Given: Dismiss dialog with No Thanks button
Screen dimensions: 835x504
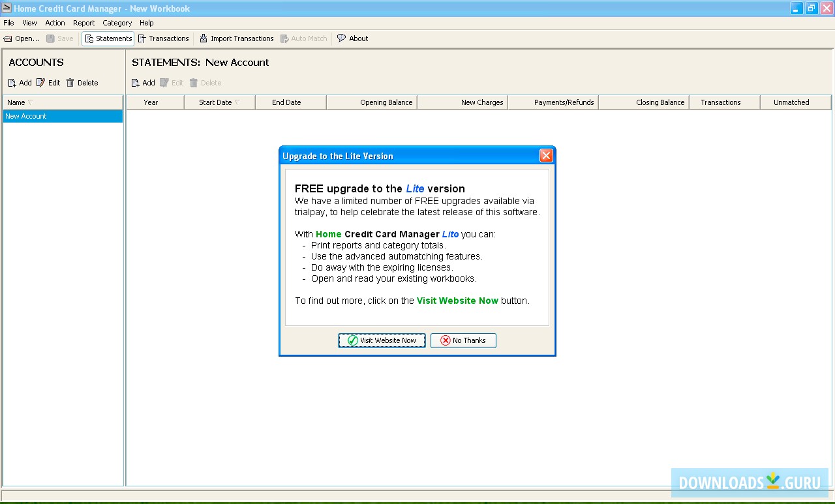Looking at the screenshot, I should tap(463, 340).
